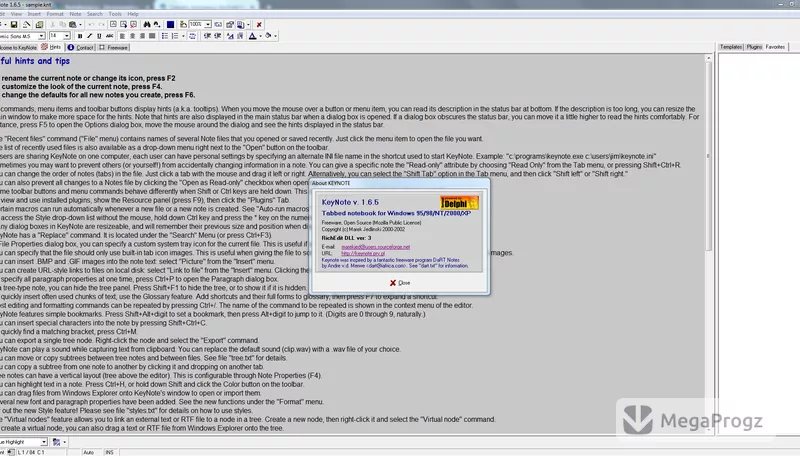Justify the paragraph
This screenshot has width=800, height=456.
coord(152,36)
